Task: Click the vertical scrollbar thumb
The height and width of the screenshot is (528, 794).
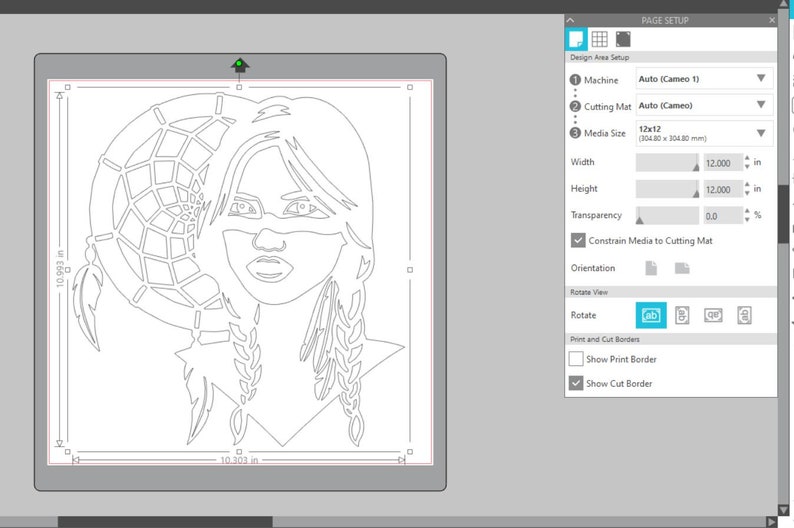Action: (783, 214)
